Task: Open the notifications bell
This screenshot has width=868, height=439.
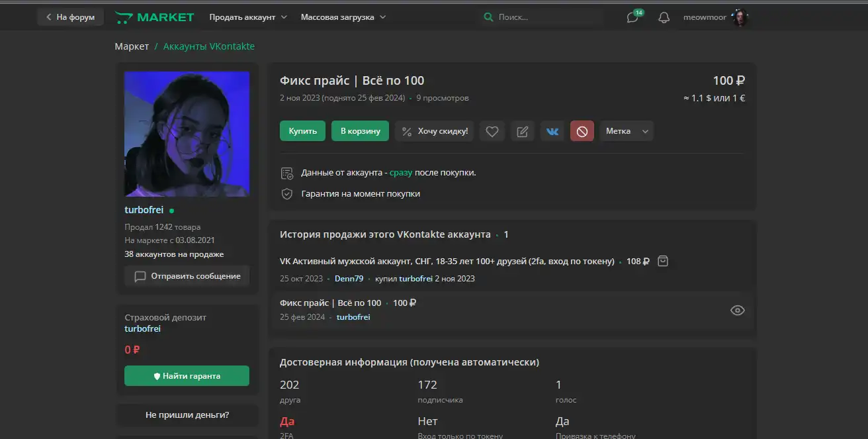Action: tap(664, 17)
